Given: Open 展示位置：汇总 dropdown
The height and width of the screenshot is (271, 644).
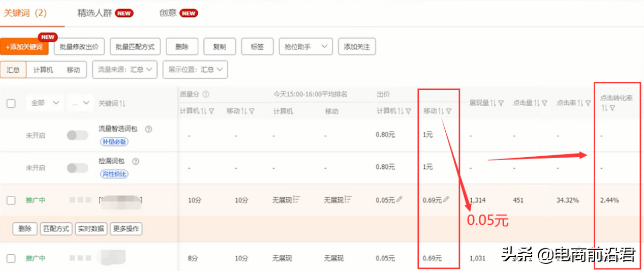Looking at the screenshot, I should tap(195, 70).
